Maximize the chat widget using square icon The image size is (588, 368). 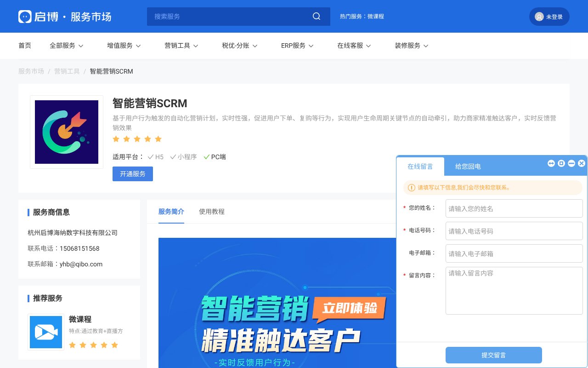click(x=561, y=163)
